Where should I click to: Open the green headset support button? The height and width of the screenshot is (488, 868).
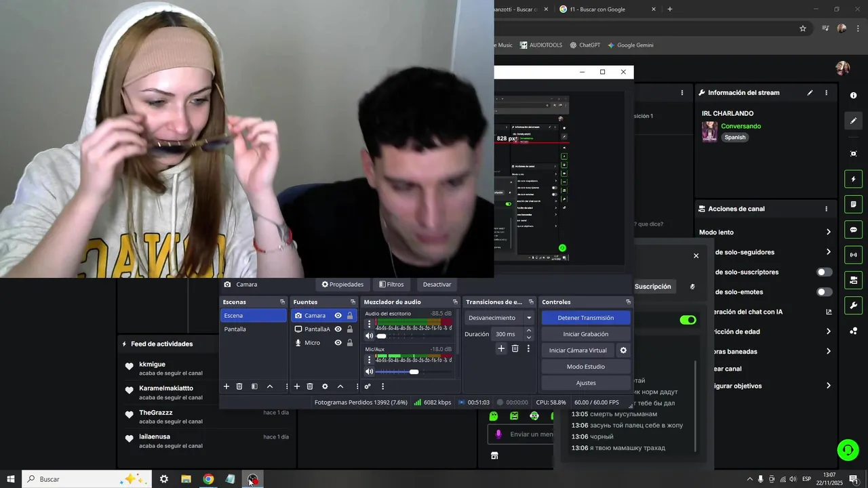click(x=847, y=449)
